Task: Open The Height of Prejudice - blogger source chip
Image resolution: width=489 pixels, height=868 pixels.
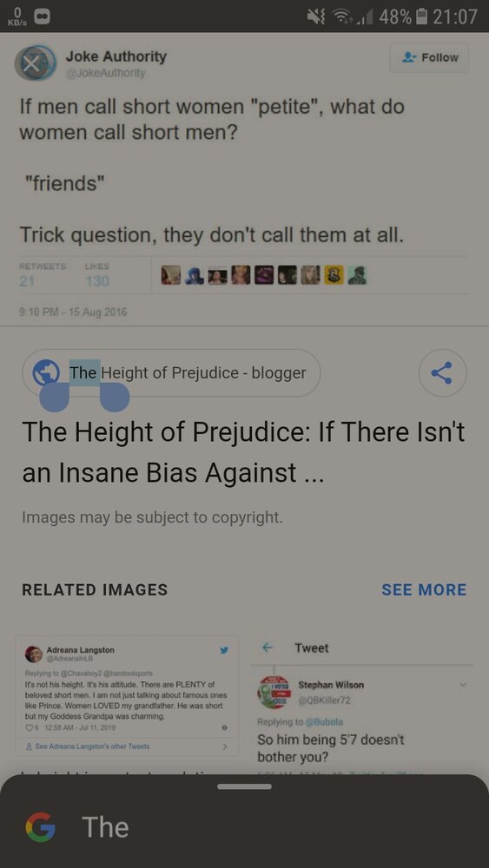Action: [172, 372]
